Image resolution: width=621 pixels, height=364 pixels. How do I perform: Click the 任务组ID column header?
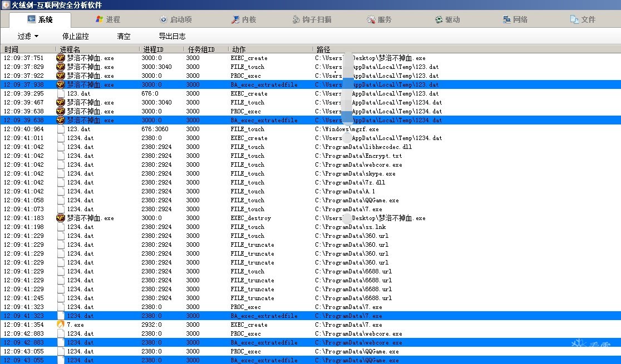pyautogui.click(x=206, y=49)
